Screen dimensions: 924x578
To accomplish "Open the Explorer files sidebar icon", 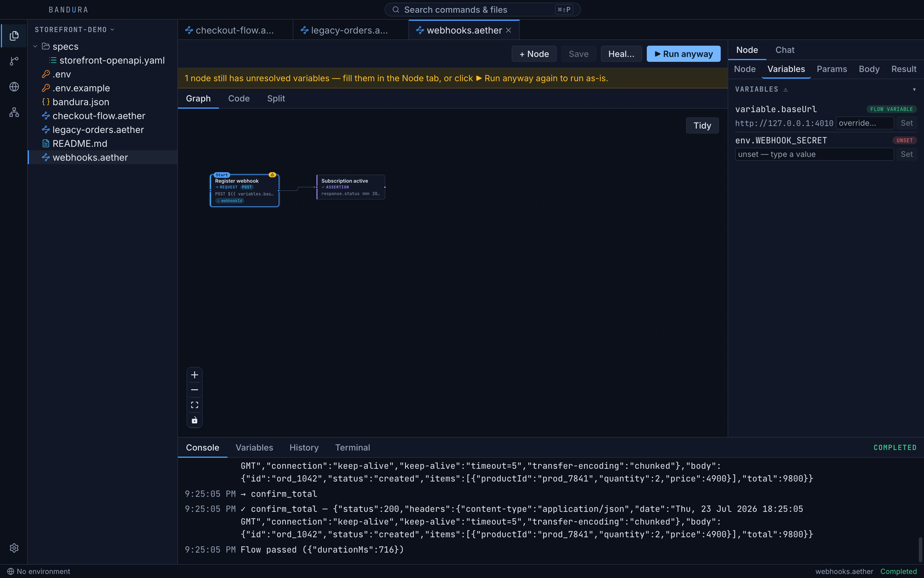I will click(x=14, y=36).
